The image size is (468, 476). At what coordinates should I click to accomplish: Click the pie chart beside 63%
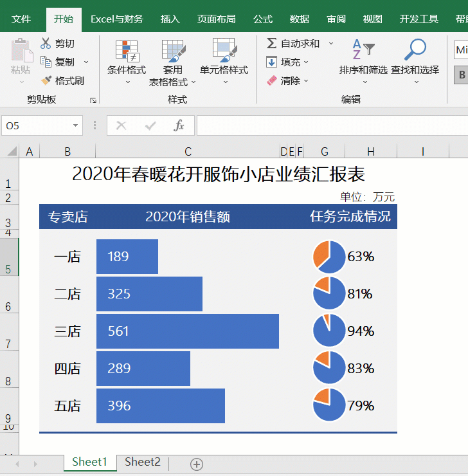(329, 257)
